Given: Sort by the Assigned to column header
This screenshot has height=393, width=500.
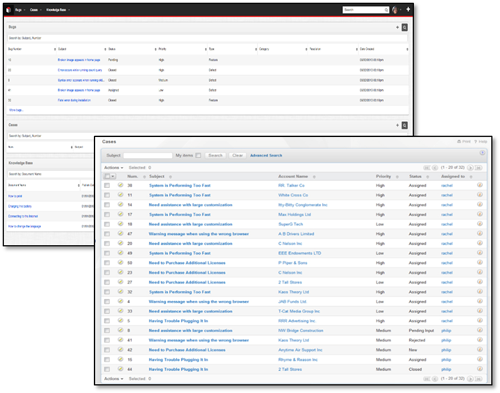Looking at the screenshot, I should tap(453, 176).
